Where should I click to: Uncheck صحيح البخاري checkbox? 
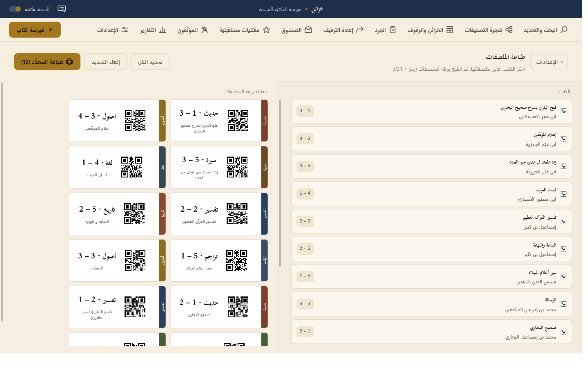coord(563,332)
